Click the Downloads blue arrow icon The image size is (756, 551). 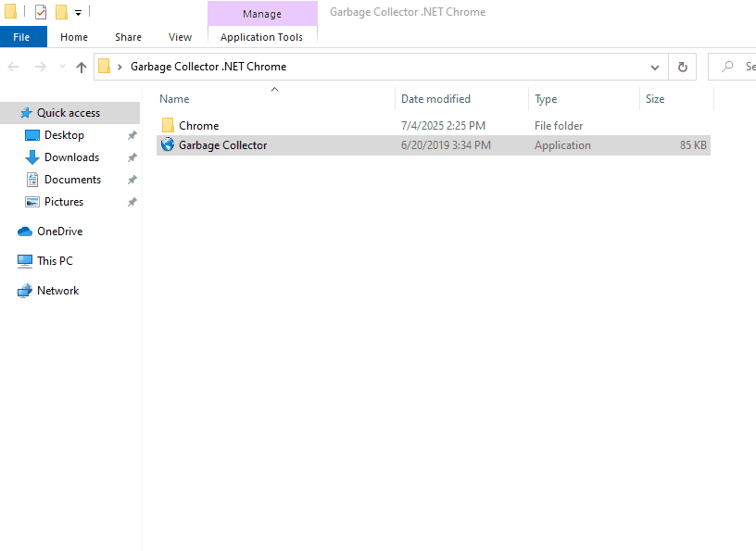pos(31,157)
